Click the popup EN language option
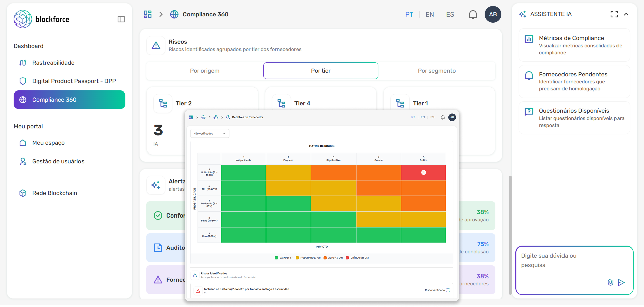Viewport: 644px width, 307px height. coord(423,117)
